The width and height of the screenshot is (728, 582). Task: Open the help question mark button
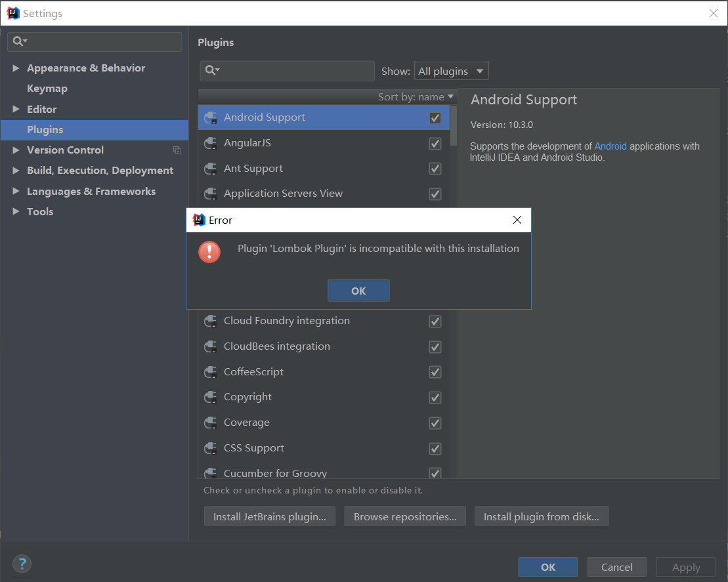click(x=22, y=564)
